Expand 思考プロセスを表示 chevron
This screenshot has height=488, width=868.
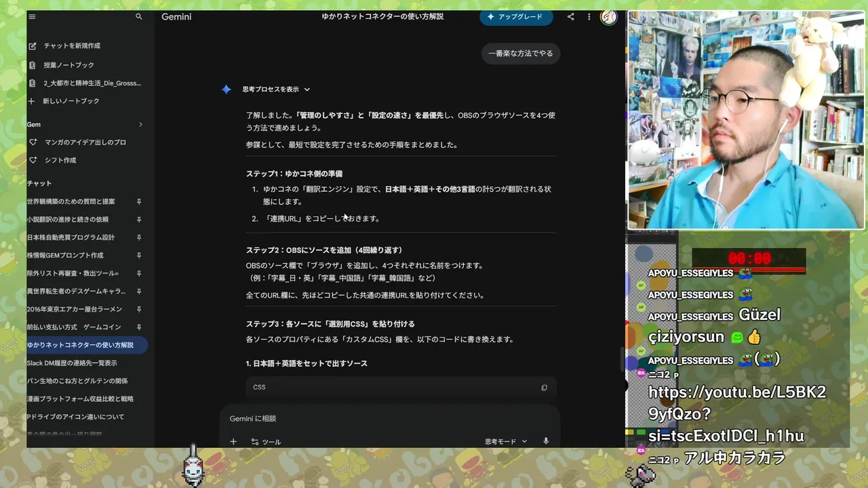[x=307, y=89]
